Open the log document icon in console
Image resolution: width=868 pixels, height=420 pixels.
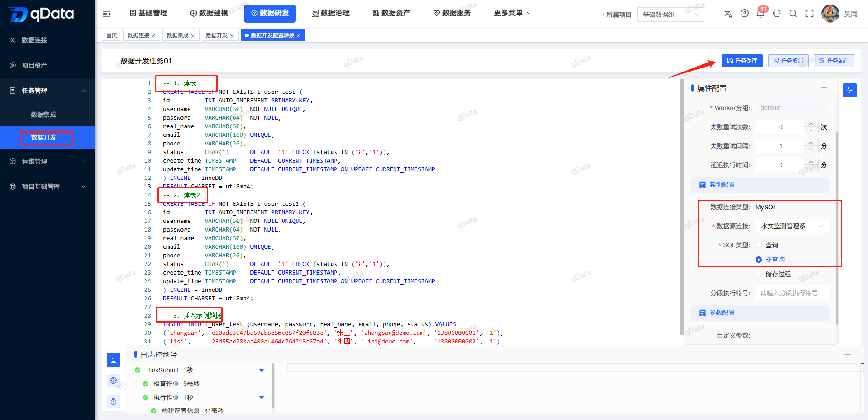coord(113,360)
